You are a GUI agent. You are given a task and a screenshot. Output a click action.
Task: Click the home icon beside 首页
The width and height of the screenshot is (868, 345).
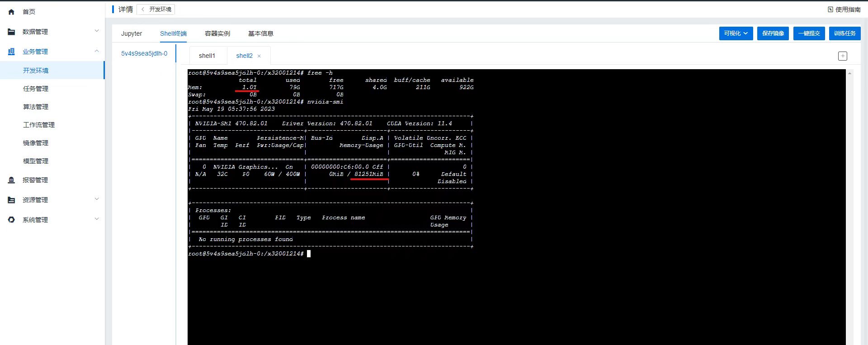click(11, 12)
